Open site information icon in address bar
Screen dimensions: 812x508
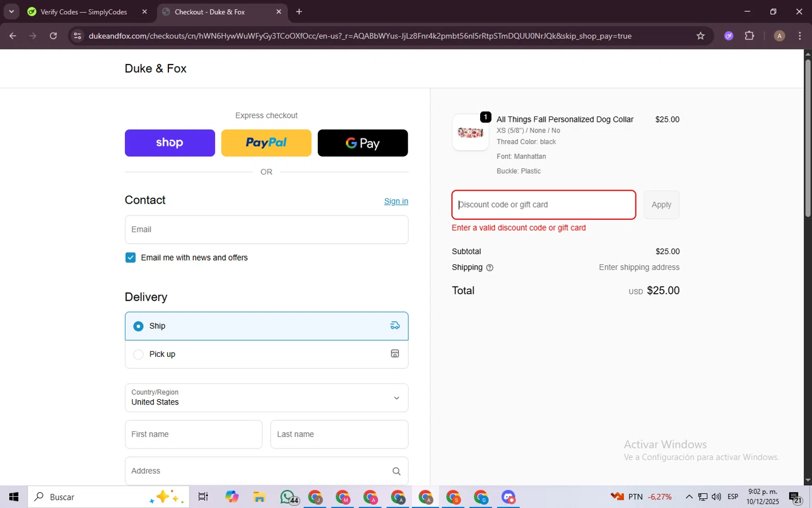tap(77, 36)
